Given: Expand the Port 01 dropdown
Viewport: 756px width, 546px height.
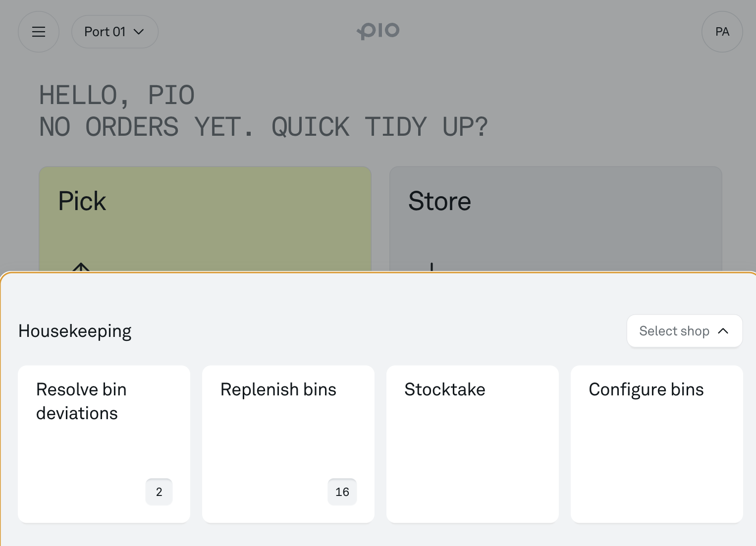Looking at the screenshot, I should point(115,32).
